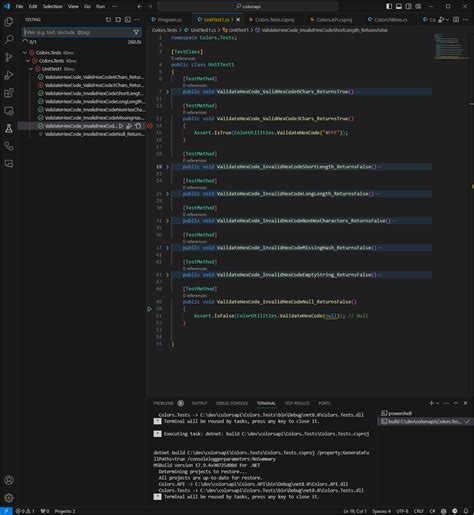This screenshot has height=515, width=474.
Task: Collapse the top Colors.Tests tree node
Action: coord(25,53)
